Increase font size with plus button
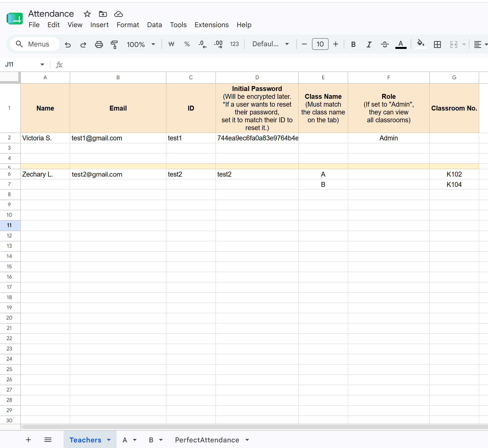The image size is (488, 448). pyautogui.click(x=336, y=44)
